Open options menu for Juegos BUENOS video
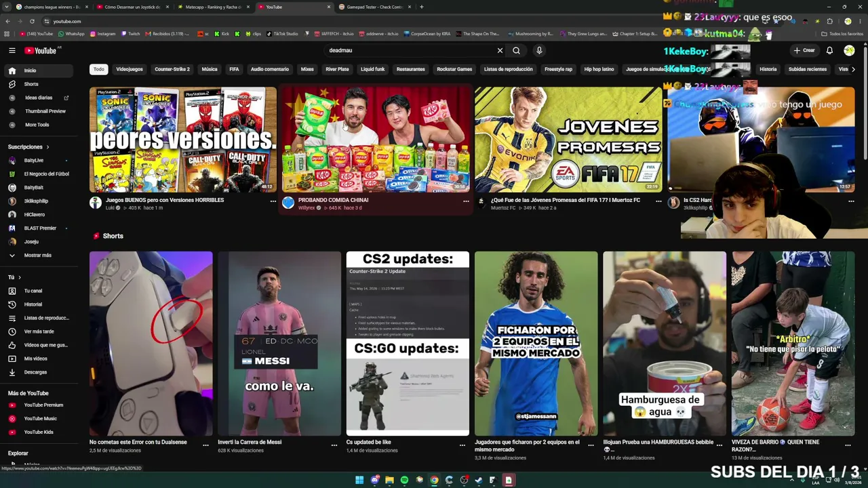The height and width of the screenshot is (488, 868). [273, 201]
